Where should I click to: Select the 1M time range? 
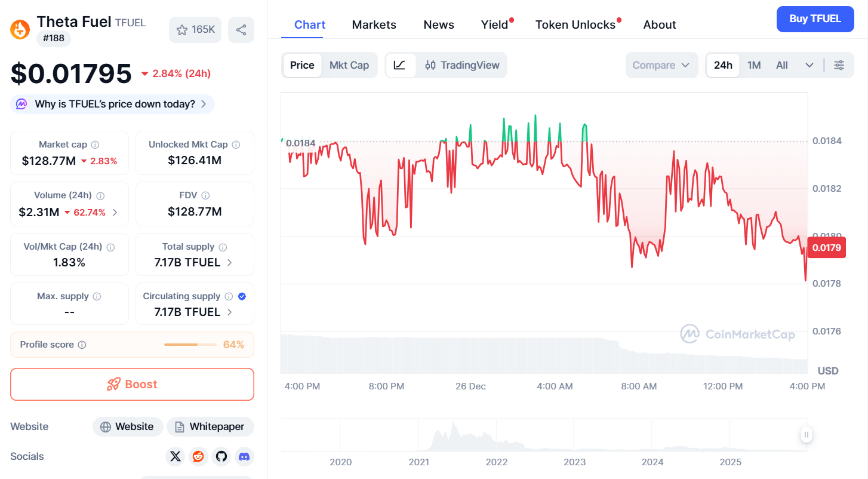pyautogui.click(x=754, y=65)
